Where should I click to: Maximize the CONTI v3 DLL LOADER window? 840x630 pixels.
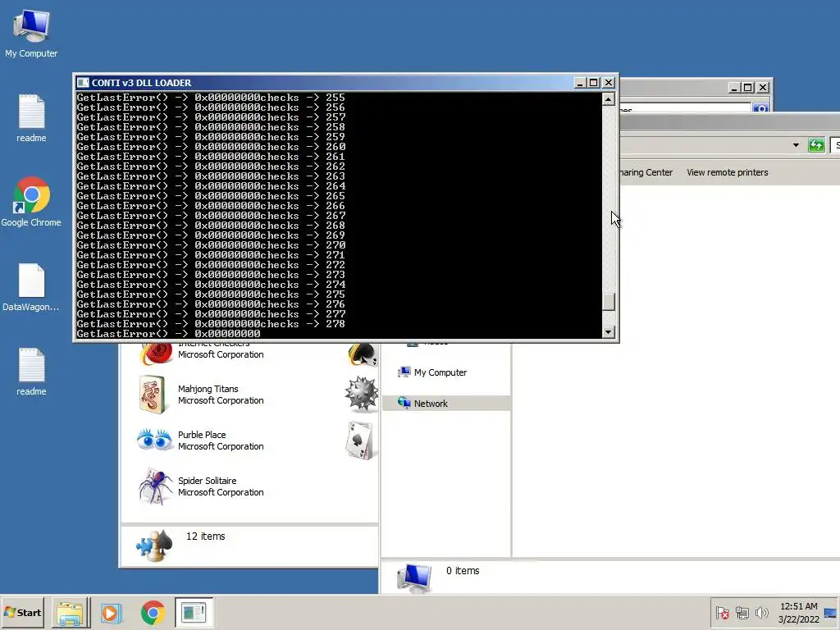pos(594,83)
